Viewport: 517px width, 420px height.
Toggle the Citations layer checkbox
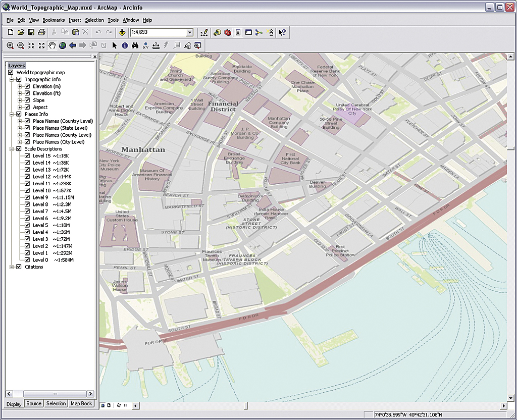point(19,267)
